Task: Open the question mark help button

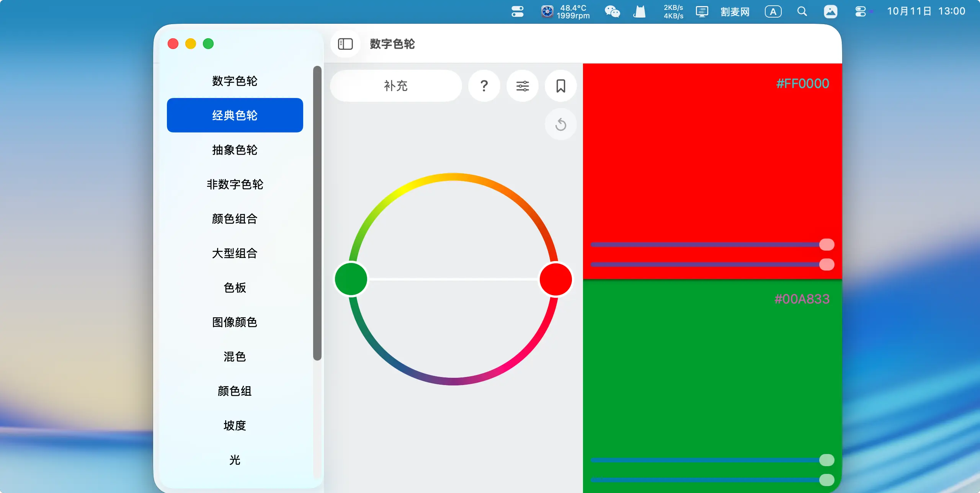Action: point(484,86)
